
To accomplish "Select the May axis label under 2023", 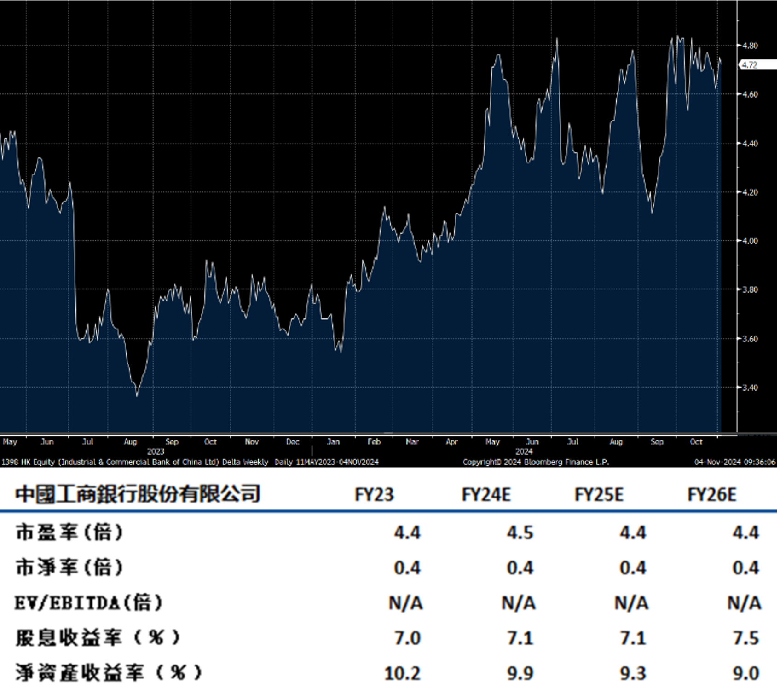I will [10, 441].
